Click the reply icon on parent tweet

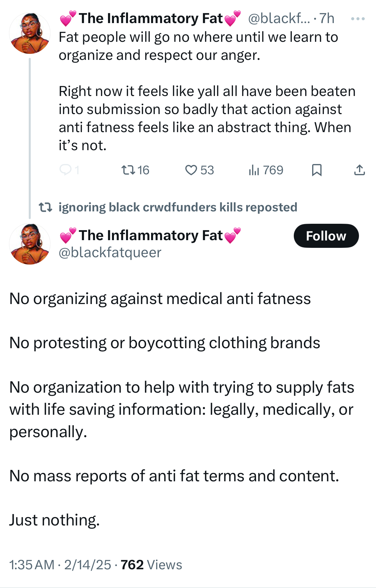pos(66,170)
